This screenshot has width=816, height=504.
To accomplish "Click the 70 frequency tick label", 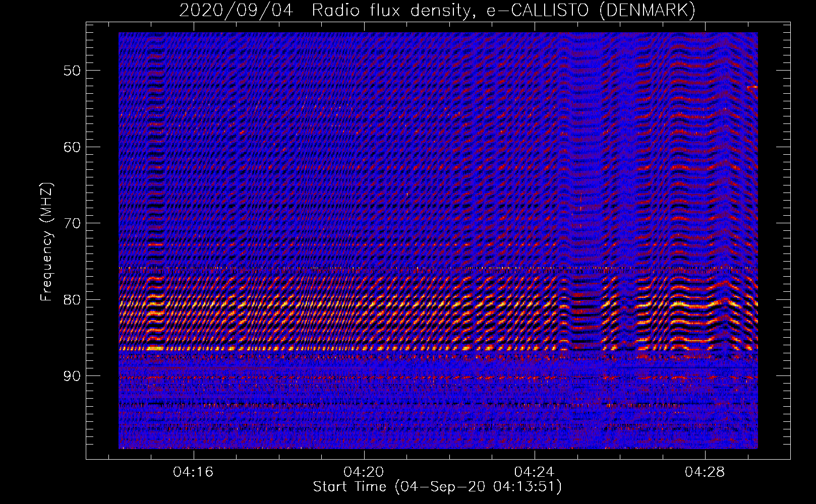I will pyautogui.click(x=72, y=223).
